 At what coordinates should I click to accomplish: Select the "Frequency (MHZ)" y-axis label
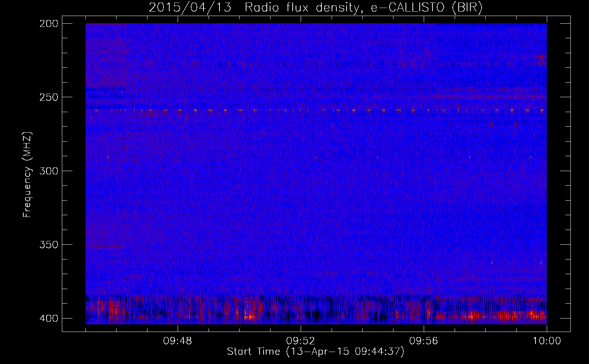(27, 175)
